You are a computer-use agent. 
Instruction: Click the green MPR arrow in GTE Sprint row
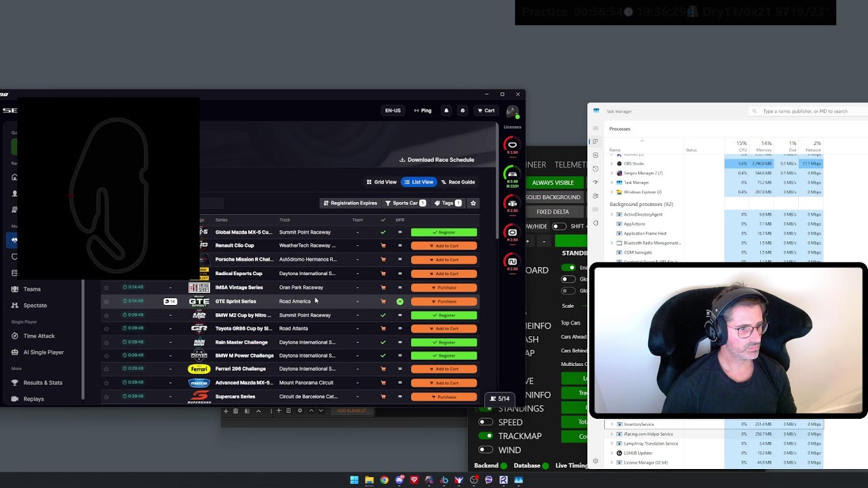pos(400,302)
